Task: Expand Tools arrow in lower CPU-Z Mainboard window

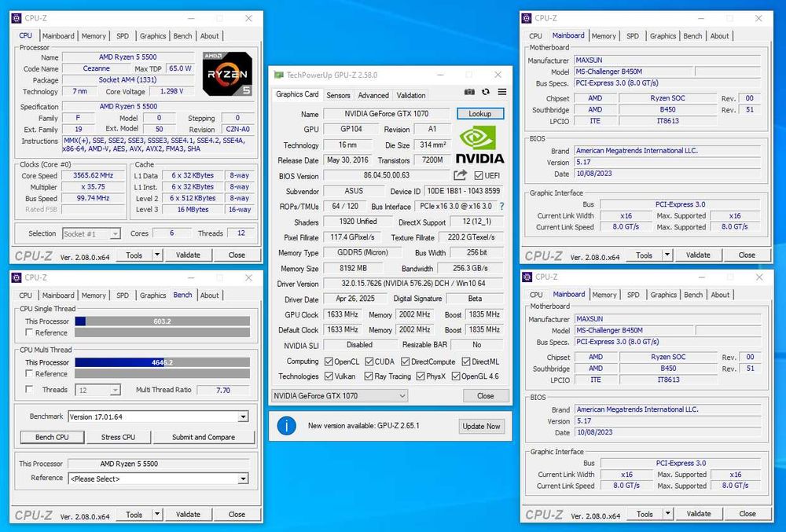Action: click(x=667, y=514)
